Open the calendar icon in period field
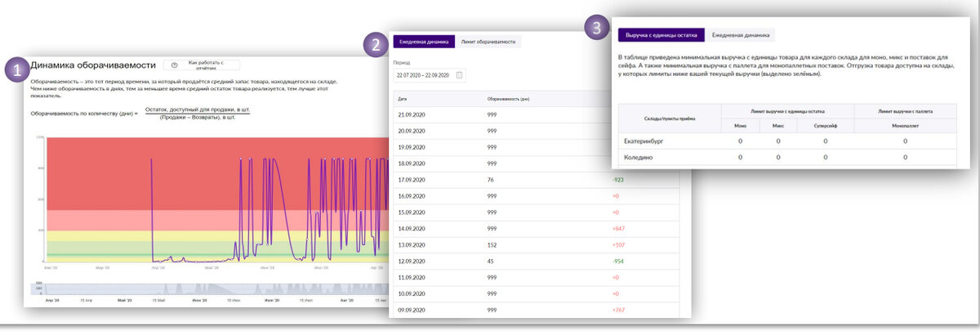Viewport: 980px width, 331px height. (460, 74)
